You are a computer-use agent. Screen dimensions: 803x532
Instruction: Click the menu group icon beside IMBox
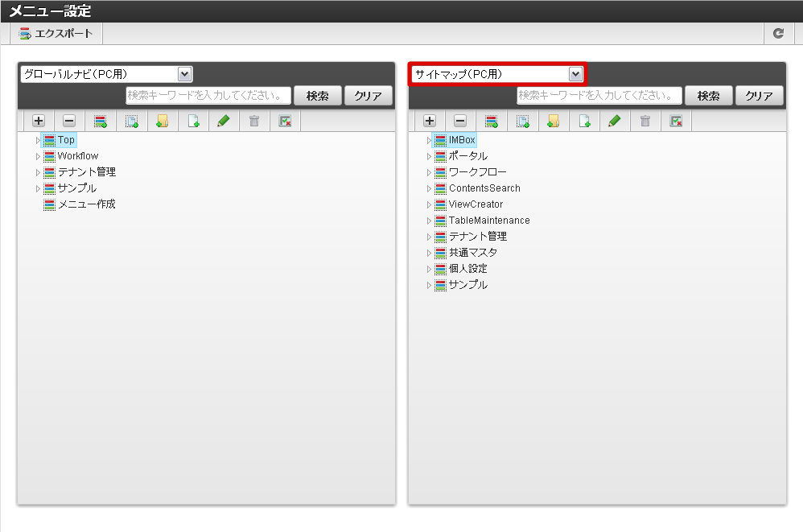440,140
